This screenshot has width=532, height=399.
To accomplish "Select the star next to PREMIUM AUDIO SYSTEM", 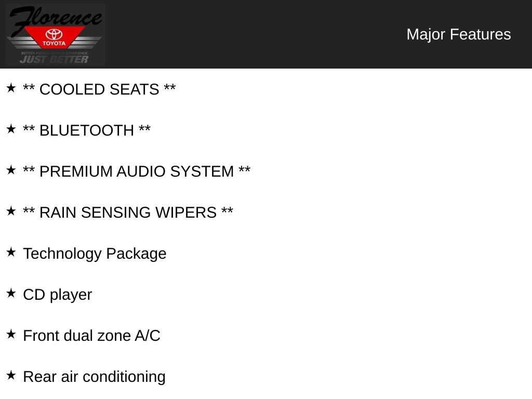I will 11,170.
